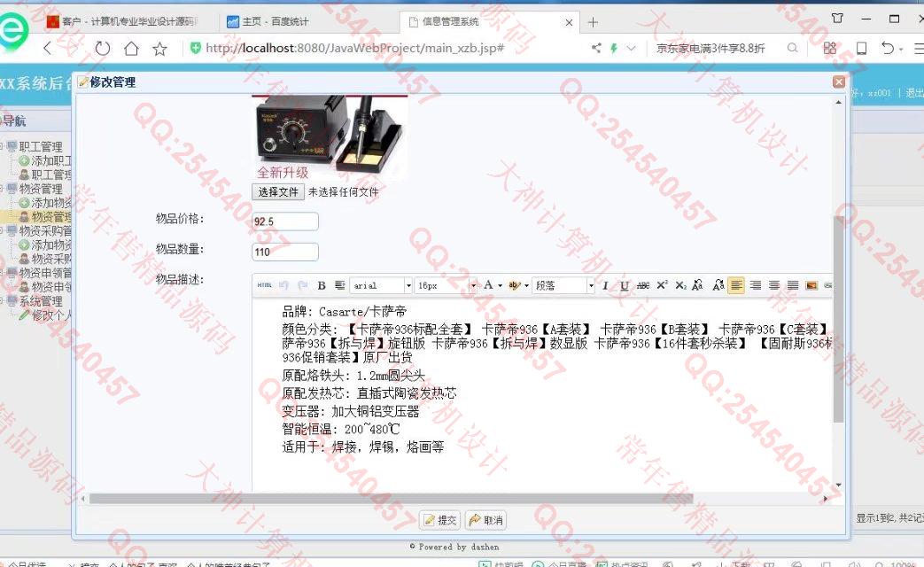Image resolution: width=924 pixels, height=567 pixels.
Task: Collapse the 物资管理 tree node expander
Action: (x=2, y=189)
